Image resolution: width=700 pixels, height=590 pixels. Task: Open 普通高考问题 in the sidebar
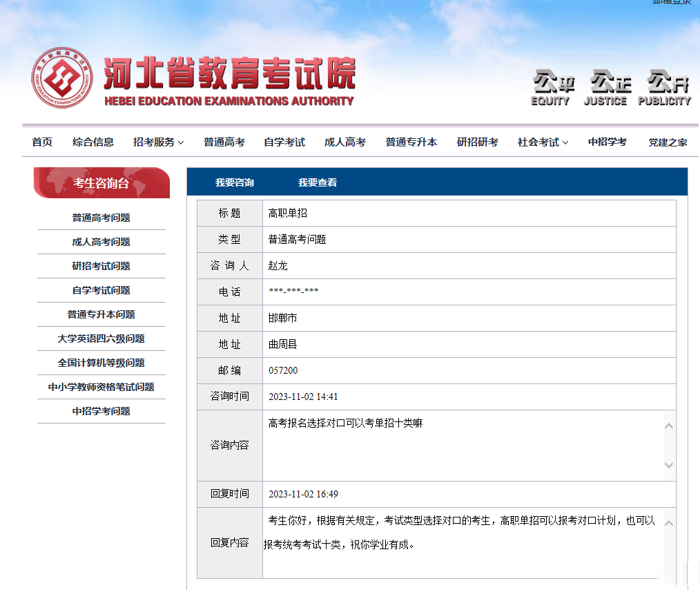point(101,218)
